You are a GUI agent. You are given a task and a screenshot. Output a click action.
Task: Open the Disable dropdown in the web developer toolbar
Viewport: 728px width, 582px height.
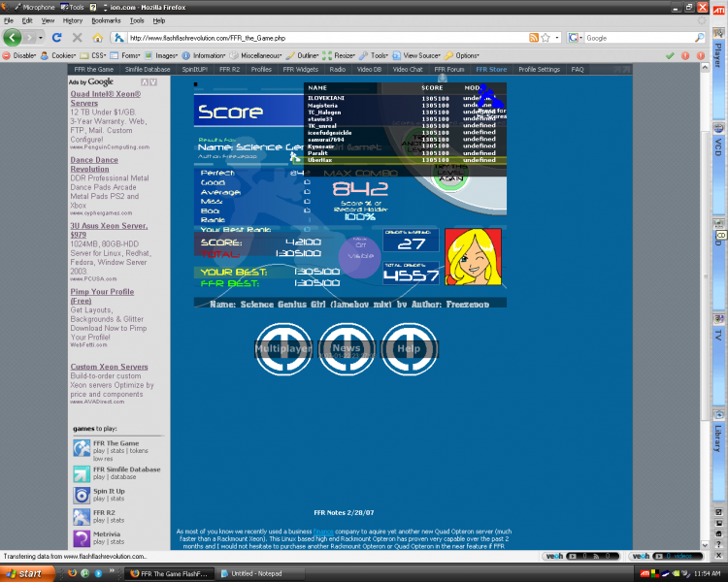(19, 55)
